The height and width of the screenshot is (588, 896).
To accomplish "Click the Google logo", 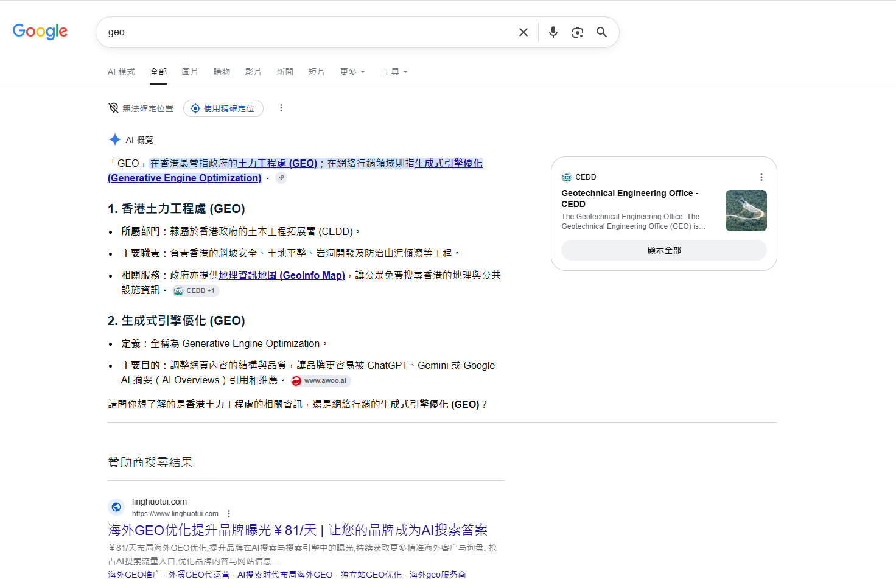I will point(40,32).
